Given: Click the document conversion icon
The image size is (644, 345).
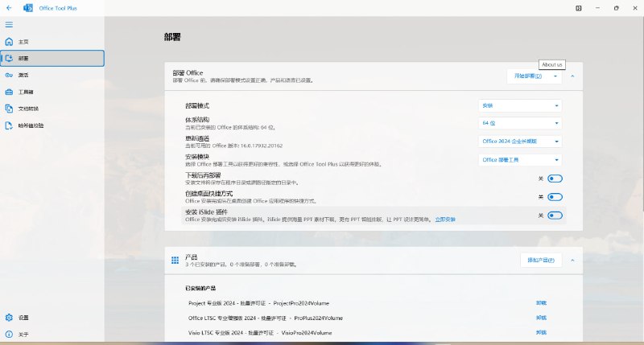Looking at the screenshot, I should click(9, 109).
